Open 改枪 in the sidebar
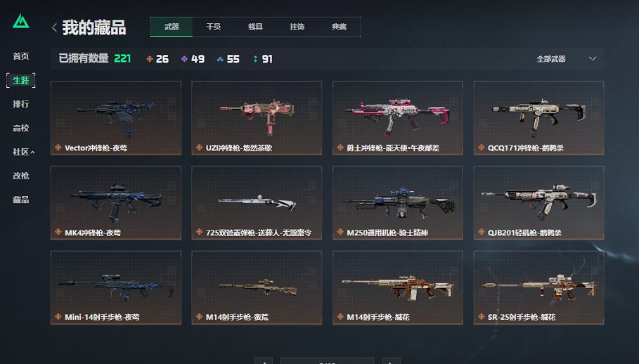The image size is (639, 364). coord(21,176)
